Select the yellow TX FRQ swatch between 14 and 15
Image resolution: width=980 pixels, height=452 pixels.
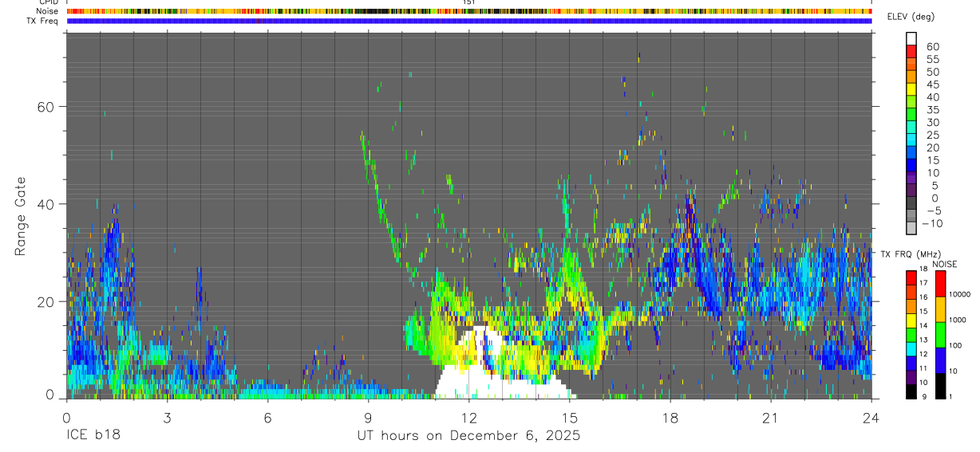pos(911,320)
